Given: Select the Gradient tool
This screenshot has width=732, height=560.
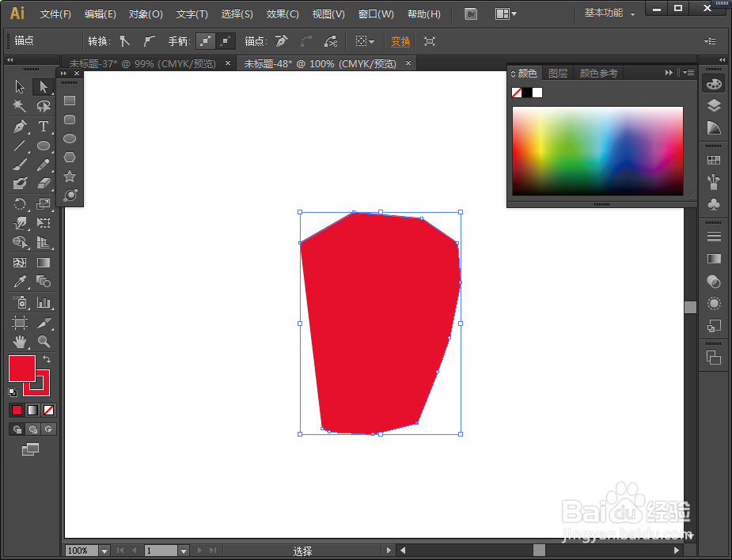Looking at the screenshot, I should click(x=43, y=263).
